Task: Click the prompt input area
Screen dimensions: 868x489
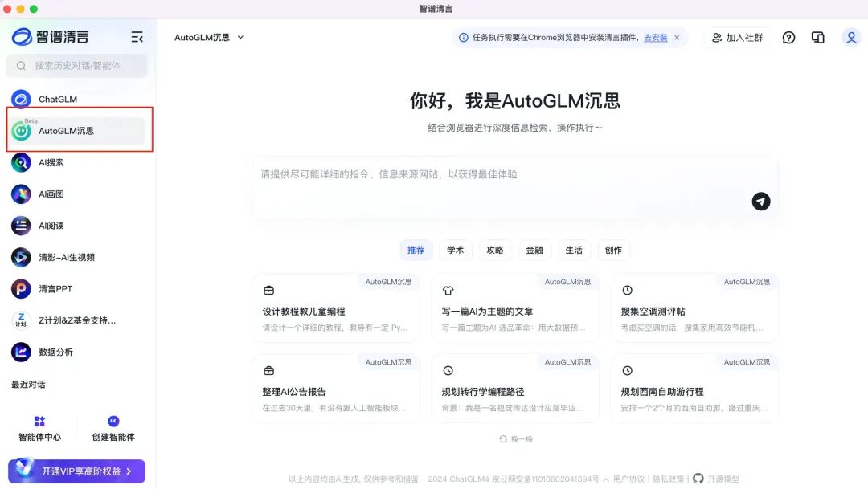Action: click(515, 188)
